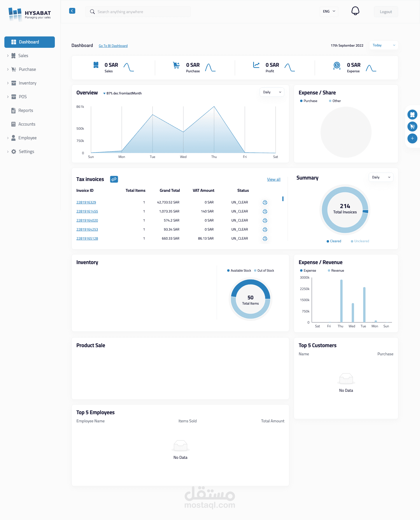Expand Sales menu chevron
Screen dimensions: 420x520
click(8, 56)
